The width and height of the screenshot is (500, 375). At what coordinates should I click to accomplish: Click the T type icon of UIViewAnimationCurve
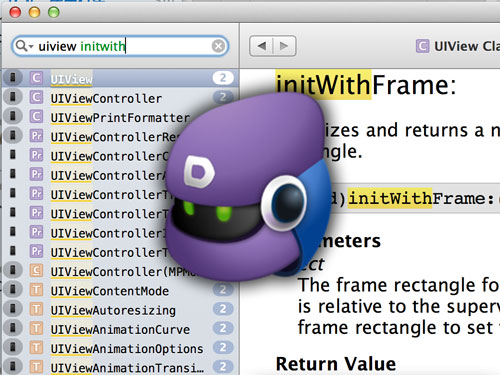[36, 329]
